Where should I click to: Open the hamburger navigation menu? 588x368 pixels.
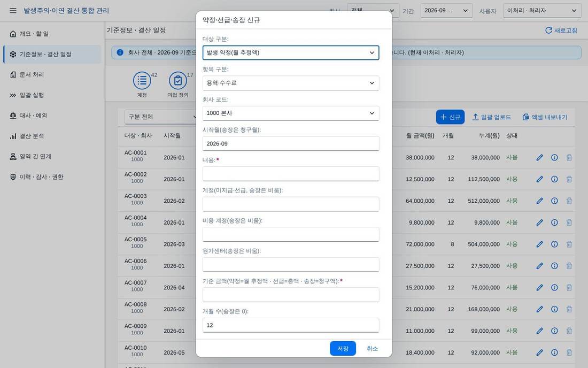[13, 11]
